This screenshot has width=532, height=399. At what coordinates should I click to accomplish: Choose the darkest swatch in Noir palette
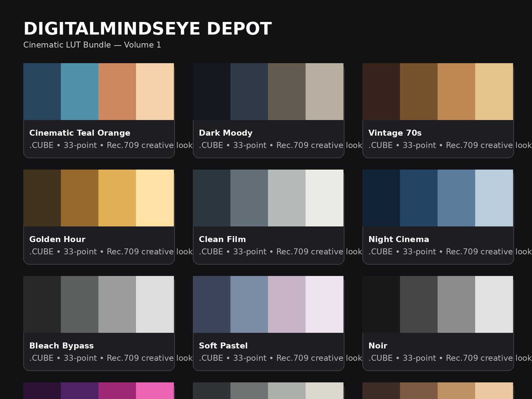[381, 304]
